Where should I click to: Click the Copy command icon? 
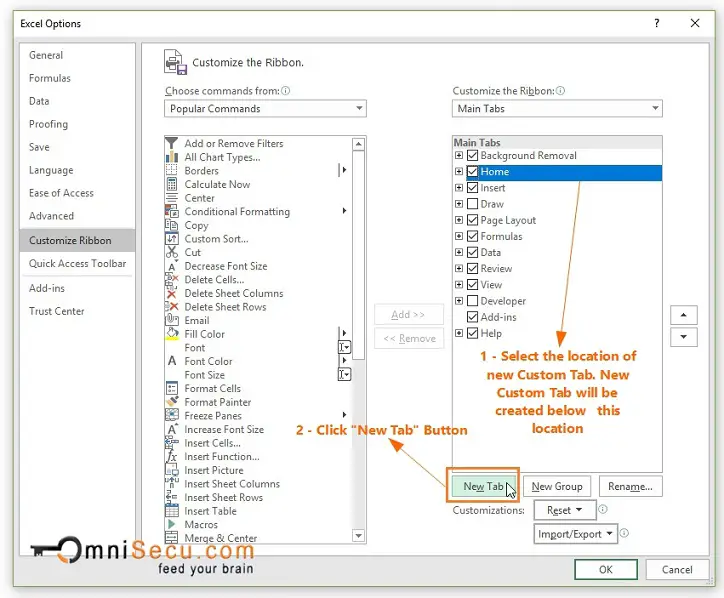pos(171,225)
